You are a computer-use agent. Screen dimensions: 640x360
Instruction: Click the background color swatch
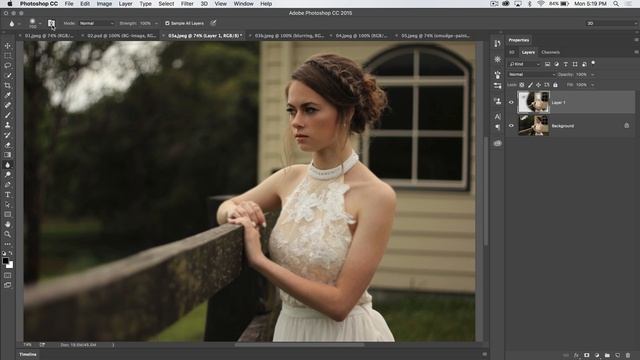pyautogui.click(x=10, y=265)
